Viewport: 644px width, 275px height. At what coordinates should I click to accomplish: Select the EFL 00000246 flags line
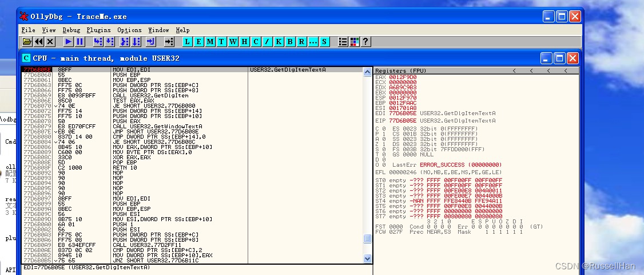point(439,172)
